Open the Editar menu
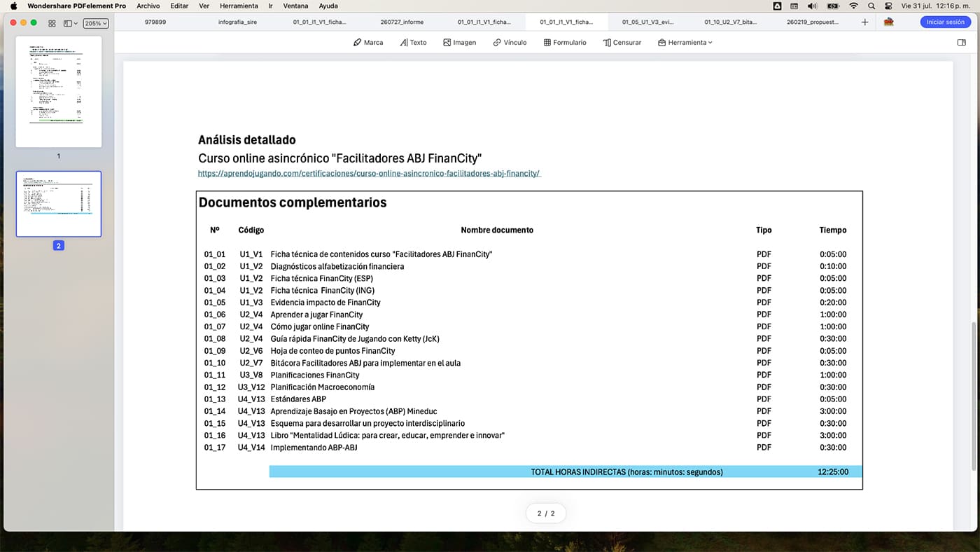Viewport: 980px width, 552px height. [x=179, y=6]
